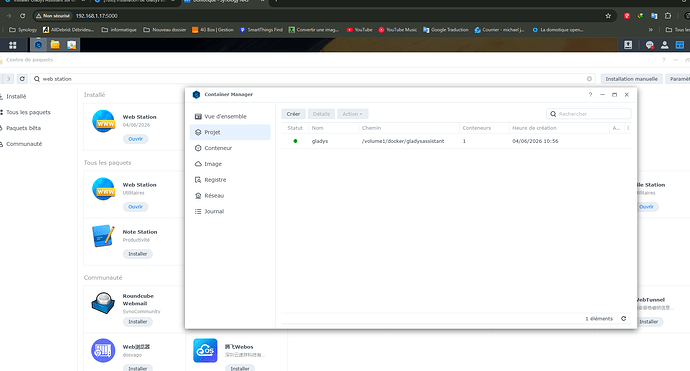The height and width of the screenshot is (371, 690).
Task: Sort by Heure de création column header
Action: pyautogui.click(x=559, y=128)
